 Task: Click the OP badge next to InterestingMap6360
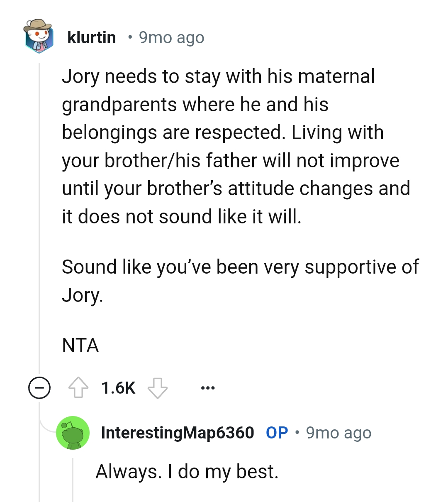[276, 433]
